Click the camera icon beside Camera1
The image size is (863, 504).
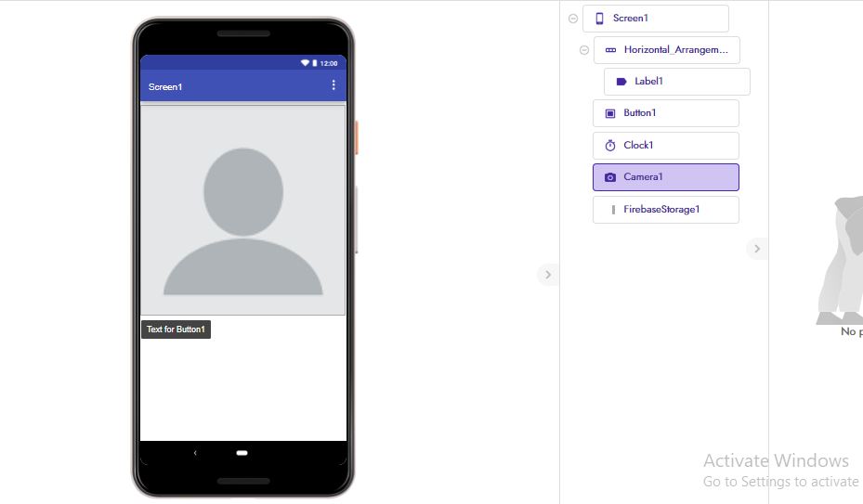pyautogui.click(x=609, y=177)
